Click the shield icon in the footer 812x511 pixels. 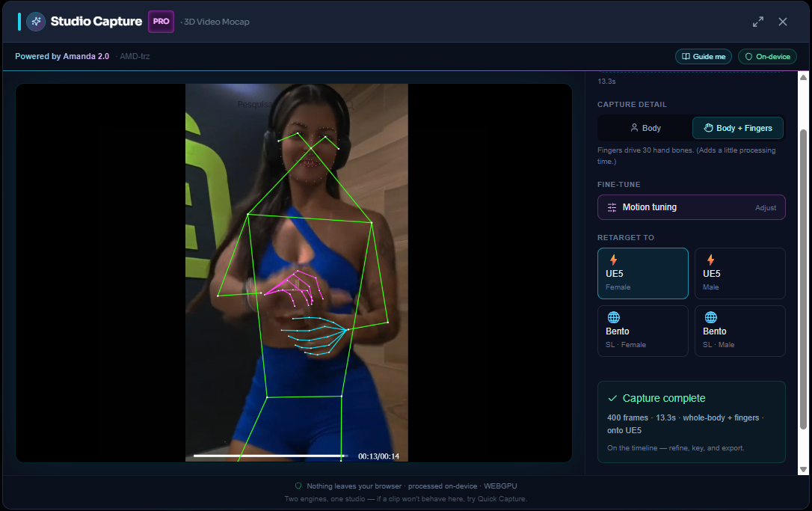coord(298,486)
